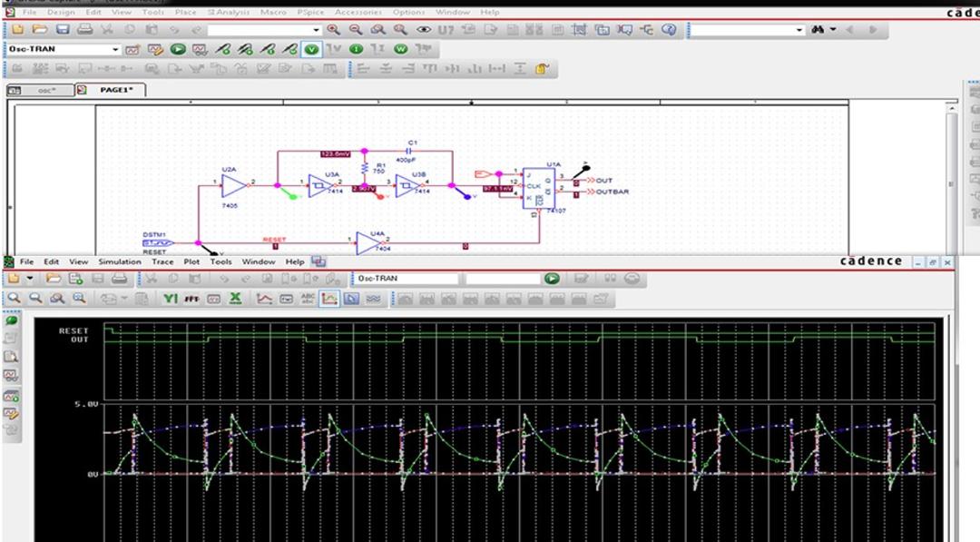Open the new file dropdown arrow in PSpice
This screenshot has width=980, height=542.
(x=29, y=278)
